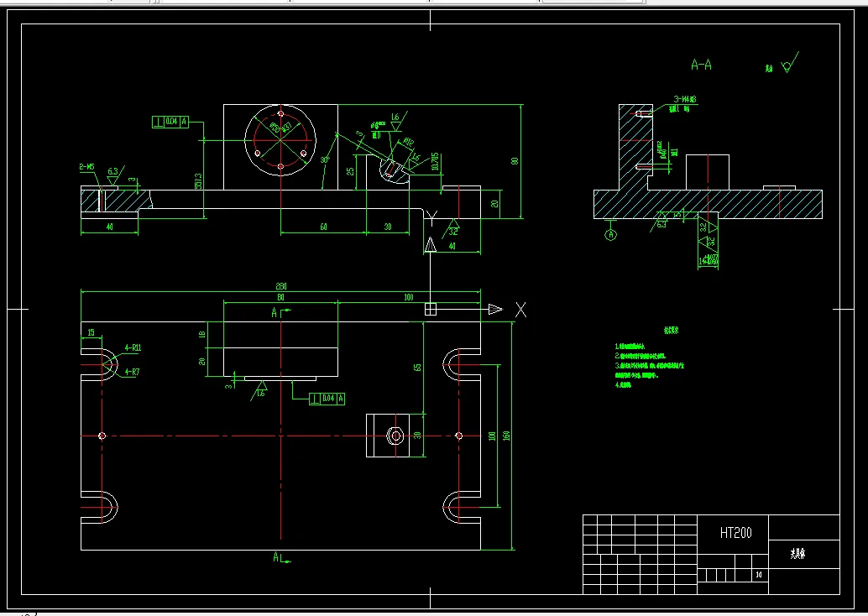
Task: Select the 14 fit dimension at section view bottom
Action: (708, 260)
